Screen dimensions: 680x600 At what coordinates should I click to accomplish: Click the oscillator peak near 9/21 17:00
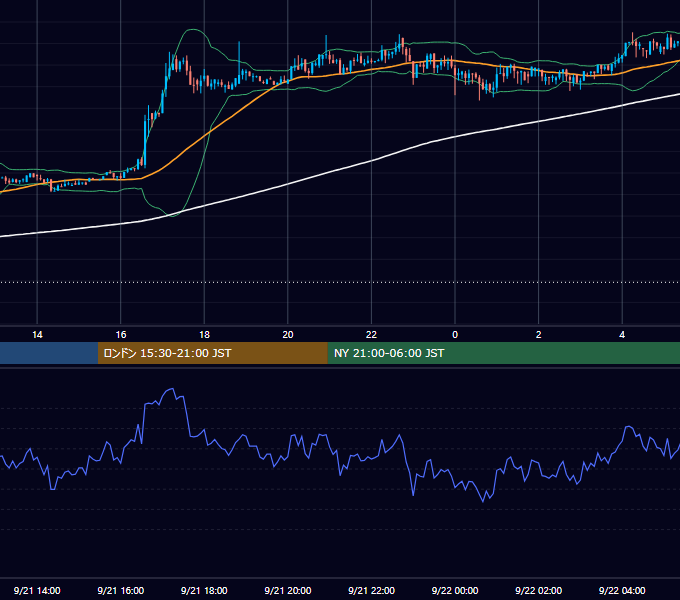(x=172, y=389)
